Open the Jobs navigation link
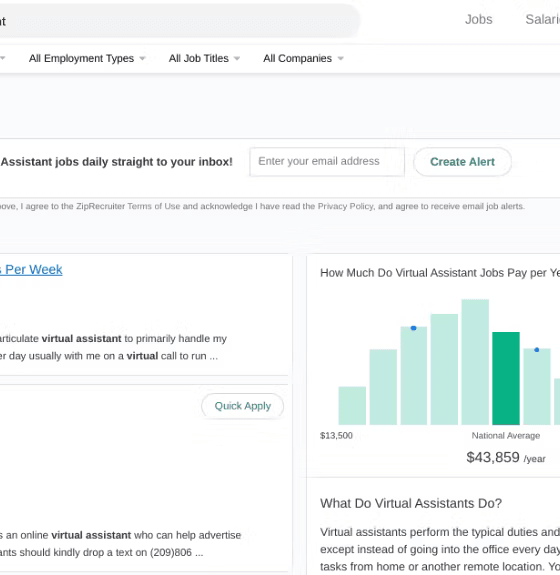 478,19
